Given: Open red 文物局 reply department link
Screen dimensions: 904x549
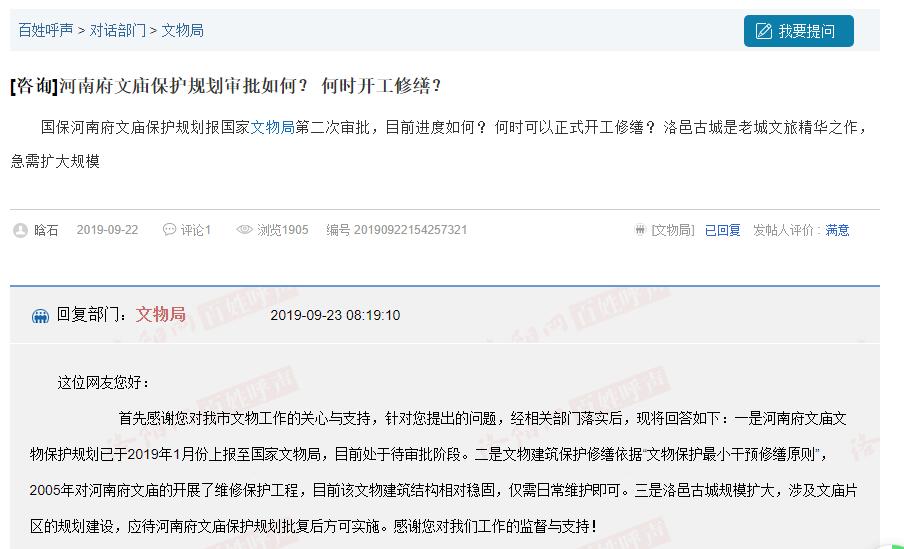Looking at the screenshot, I should (161, 314).
